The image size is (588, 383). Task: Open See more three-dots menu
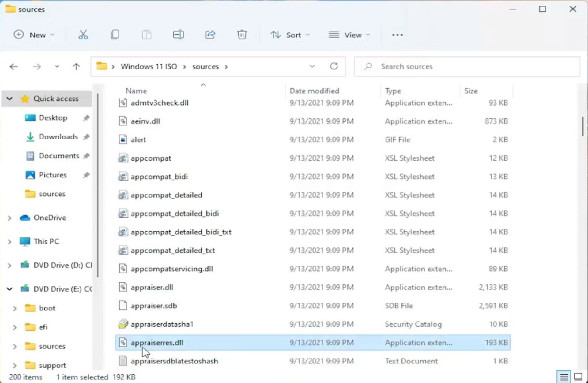397,35
